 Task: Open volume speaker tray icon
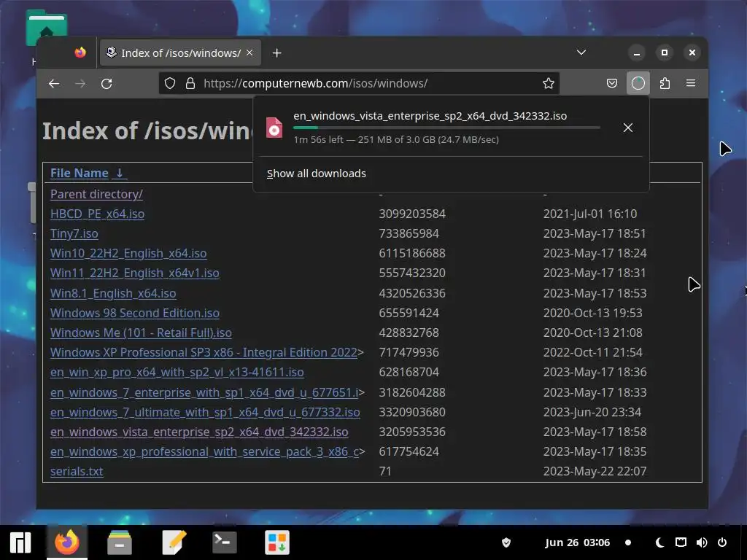702,542
